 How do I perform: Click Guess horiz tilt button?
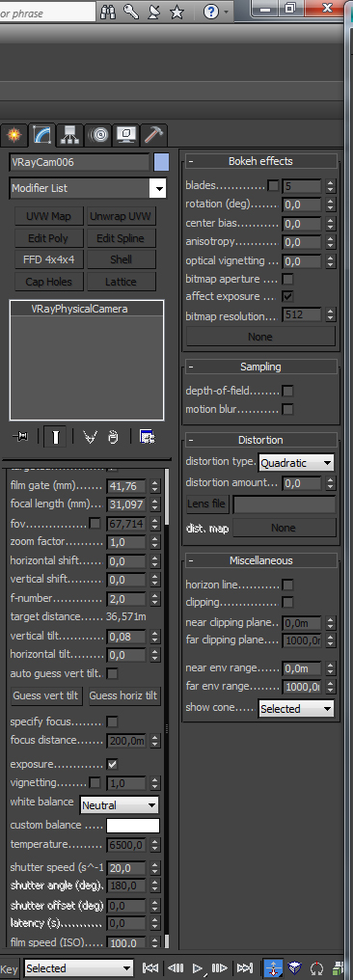[124, 695]
